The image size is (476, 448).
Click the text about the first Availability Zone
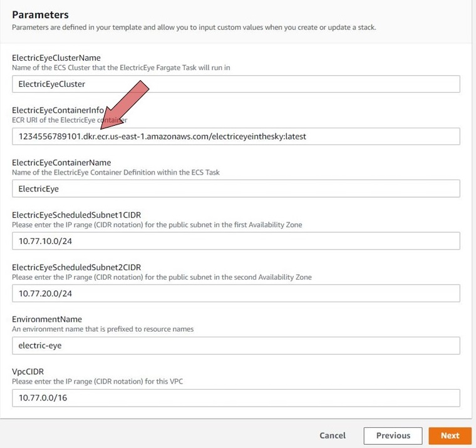(x=157, y=225)
